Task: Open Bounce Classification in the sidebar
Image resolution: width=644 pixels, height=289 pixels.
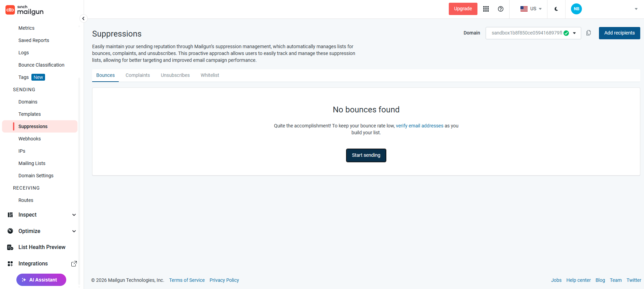Action: (41, 65)
